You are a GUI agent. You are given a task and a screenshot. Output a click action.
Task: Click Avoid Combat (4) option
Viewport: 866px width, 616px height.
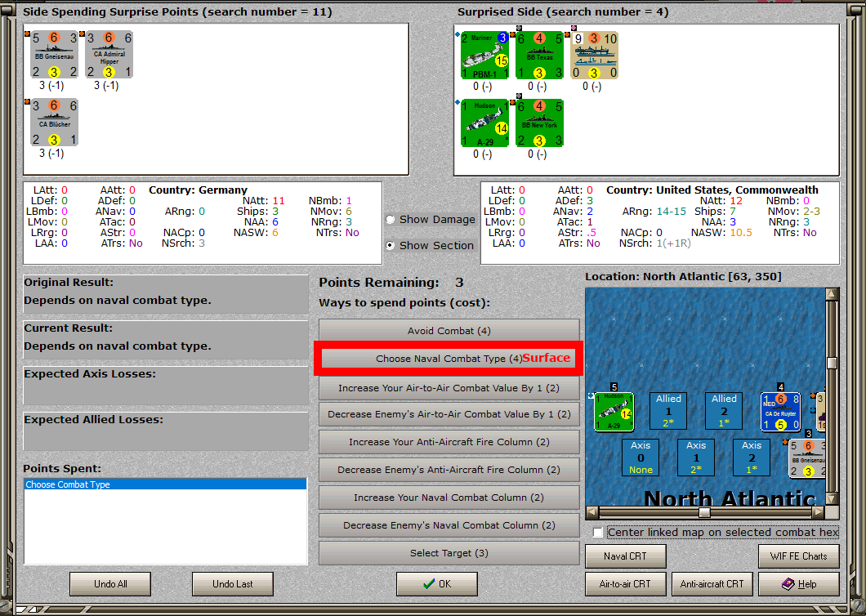point(449,330)
